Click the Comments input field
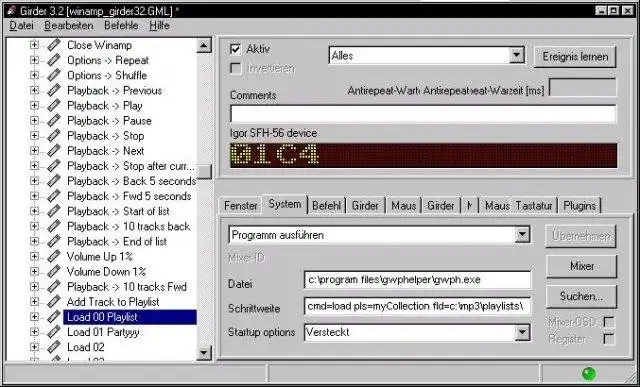This screenshot has height=387, width=640. click(x=423, y=113)
